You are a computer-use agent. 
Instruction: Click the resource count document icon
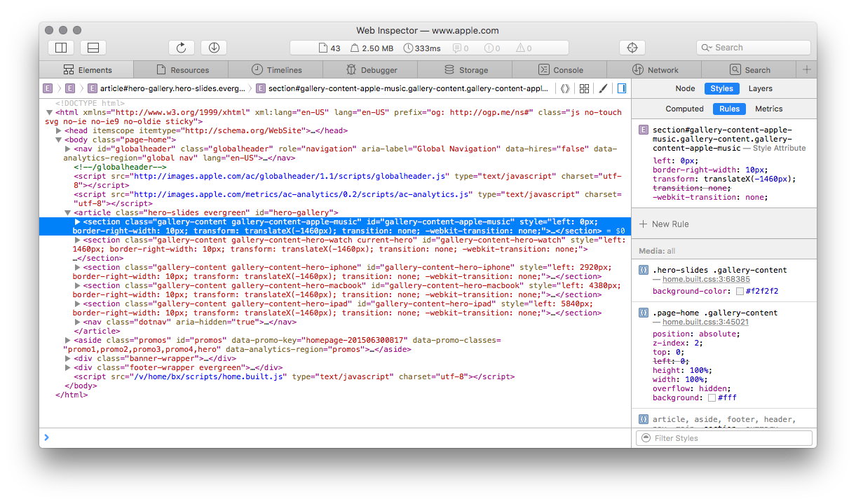322,48
